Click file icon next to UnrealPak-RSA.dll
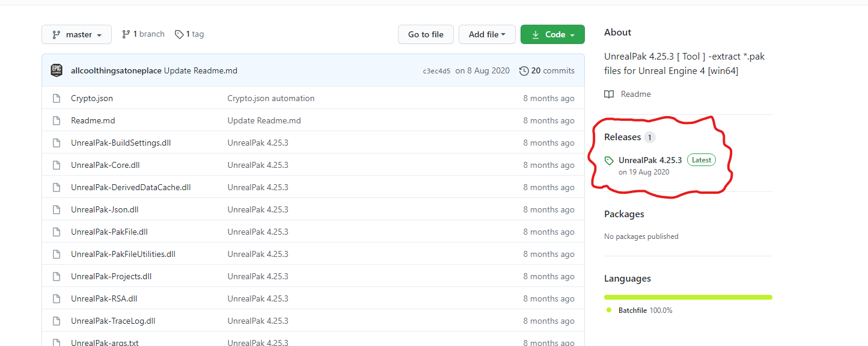Image resolution: width=868 pixels, height=346 pixels. coord(57,298)
